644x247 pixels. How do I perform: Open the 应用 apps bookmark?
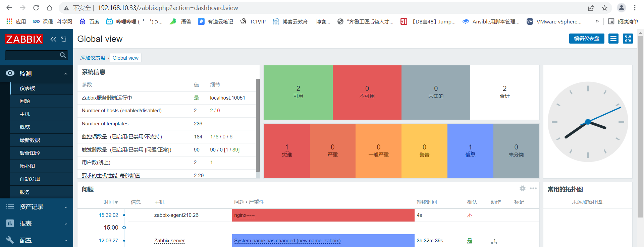[x=16, y=21]
